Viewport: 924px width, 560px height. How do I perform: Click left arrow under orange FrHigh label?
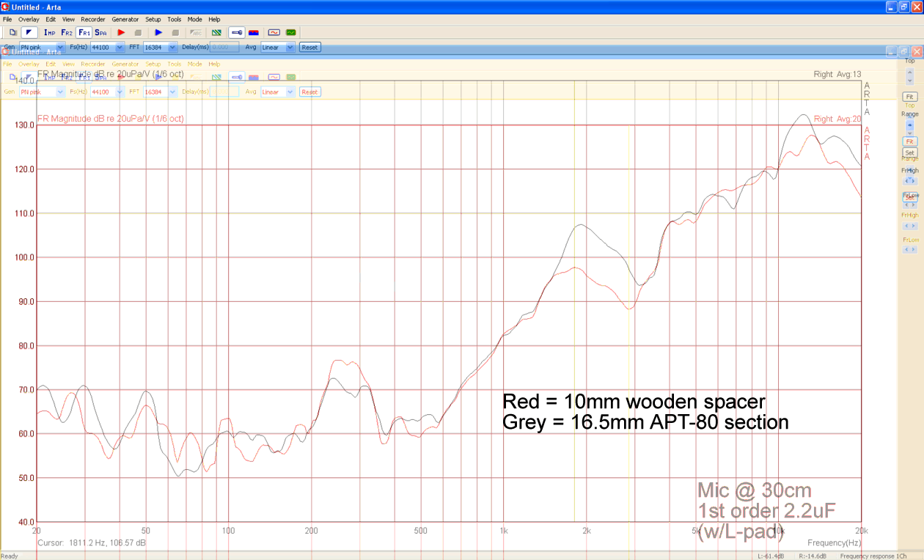coord(906,226)
